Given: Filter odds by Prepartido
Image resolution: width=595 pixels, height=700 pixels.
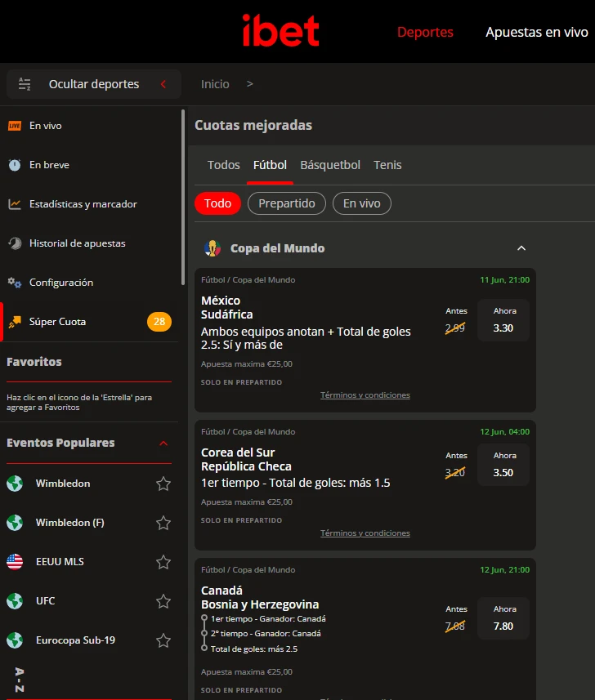Looking at the screenshot, I should (x=287, y=203).
